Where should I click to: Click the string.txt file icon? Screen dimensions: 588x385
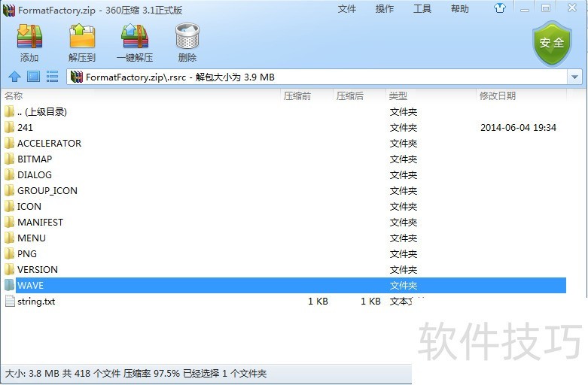pos(10,301)
